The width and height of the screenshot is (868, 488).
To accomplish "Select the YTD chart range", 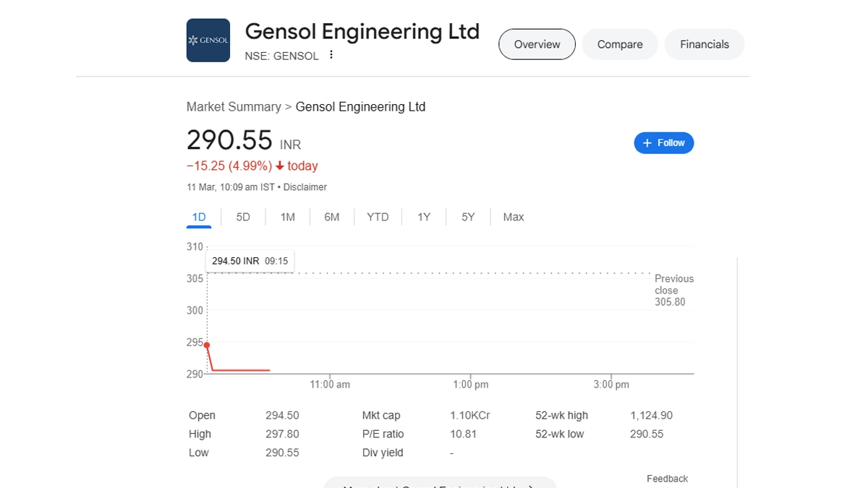I will (x=378, y=217).
